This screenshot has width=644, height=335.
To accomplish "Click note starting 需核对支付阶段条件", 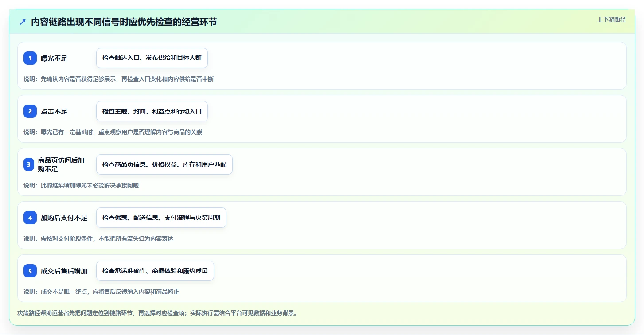I will click(98, 238).
